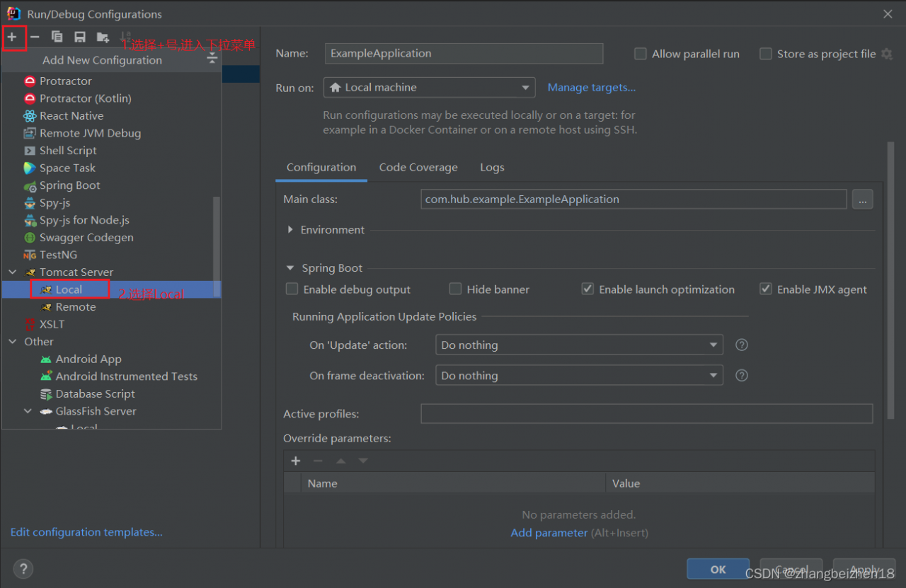Screen dimensions: 906x588
Task: Click help icon beside On frame deactivation
Action: (742, 375)
